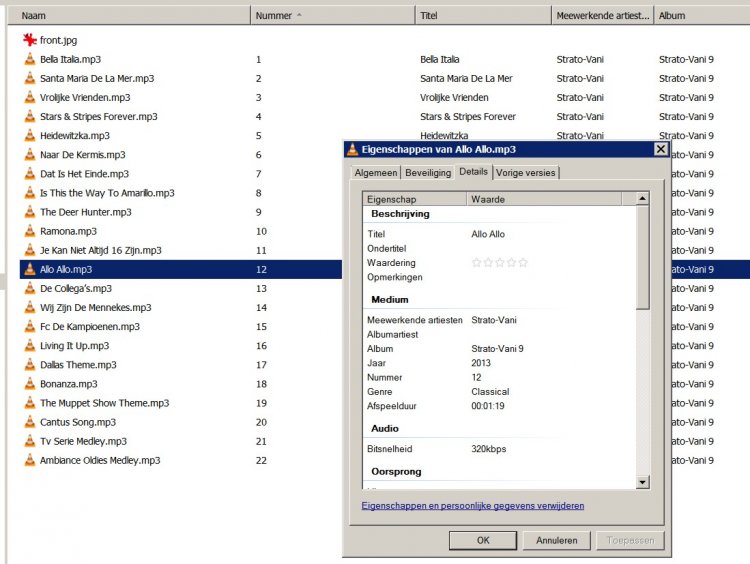Switch to the Algemeen tab

(372, 173)
